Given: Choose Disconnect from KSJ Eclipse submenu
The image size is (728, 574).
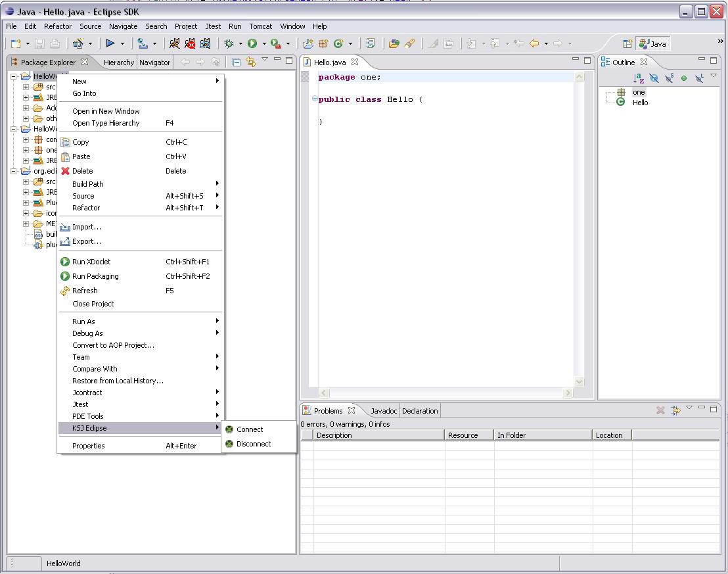Looking at the screenshot, I should (x=259, y=444).
